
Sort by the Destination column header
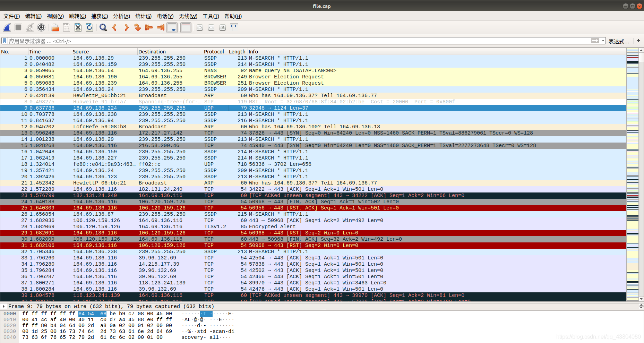pyautogui.click(x=170, y=51)
